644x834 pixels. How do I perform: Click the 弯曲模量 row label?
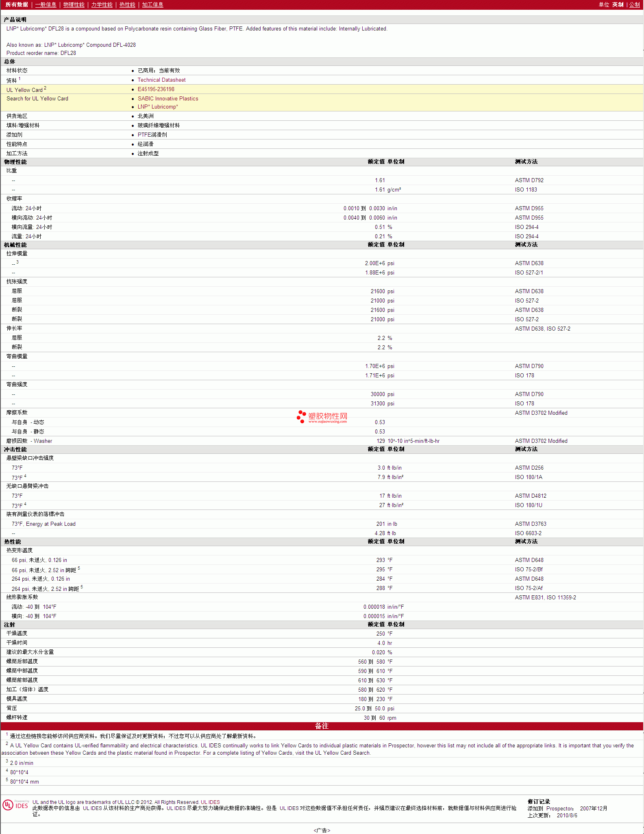point(17,357)
